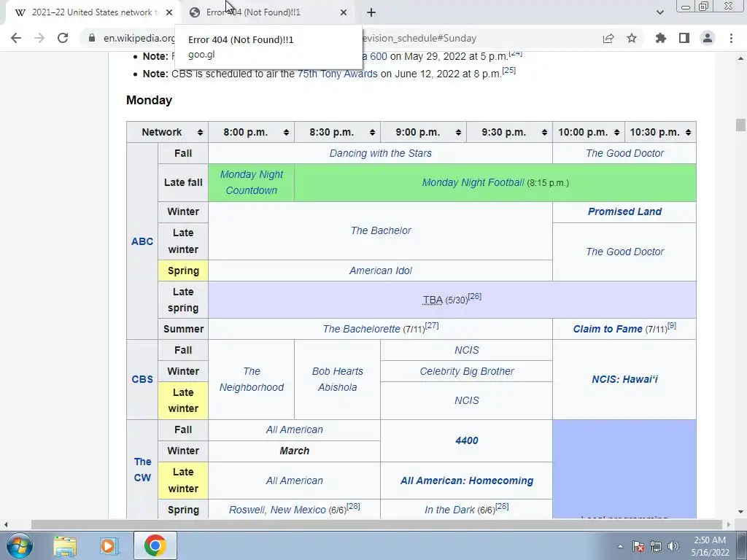Image resolution: width=747 pixels, height=560 pixels.
Task: Click citation reference [25]
Action: 508,71
